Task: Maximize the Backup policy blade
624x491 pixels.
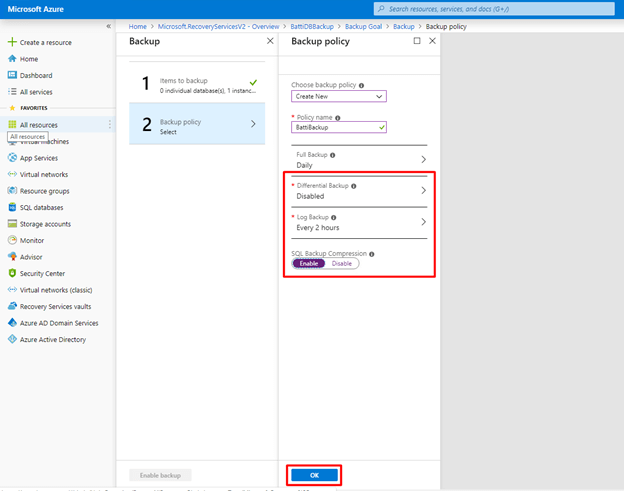Action: pyautogui.click(x=417, y=41)
